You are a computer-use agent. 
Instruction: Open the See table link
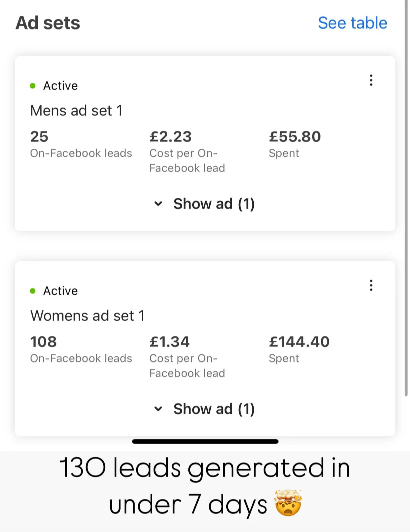coord(352,23)
